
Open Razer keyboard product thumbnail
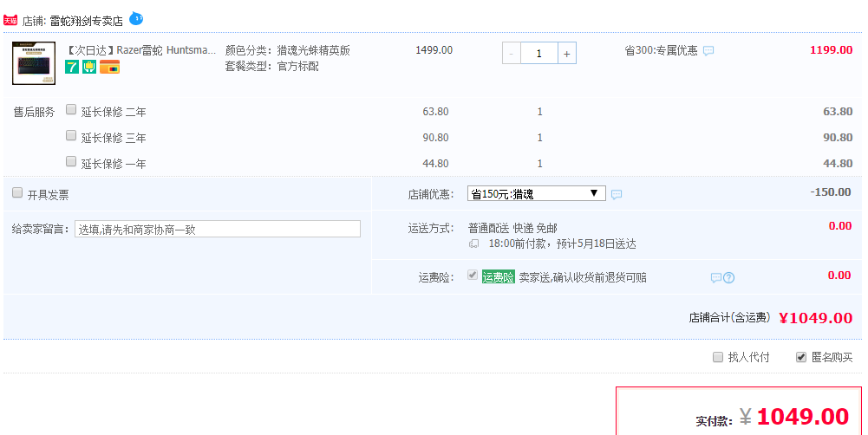(x=34, y=63)
